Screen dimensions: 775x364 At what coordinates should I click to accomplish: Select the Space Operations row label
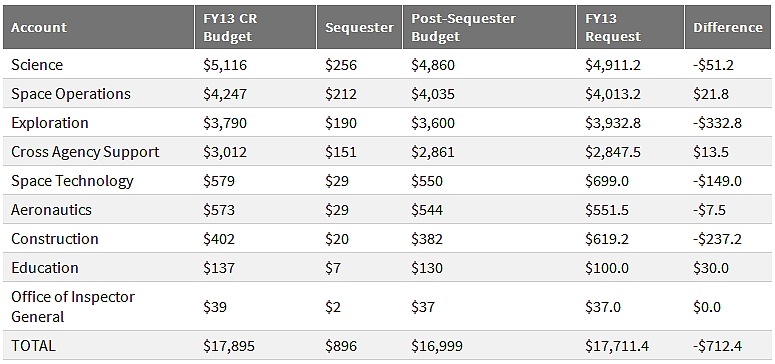[x=71, y=94]
